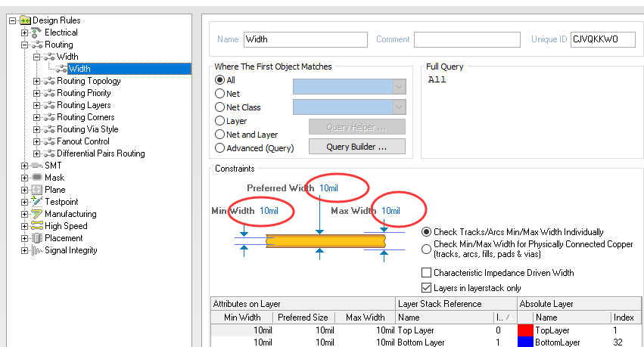Click the Routing category icon
The width and height of the screenshot is (644, 347).
point(37,45)
